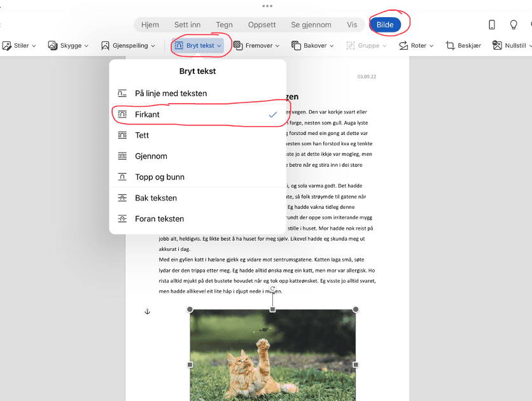Screen dimensions: 532x401
Task: Choose the Tett wrap option
Action: [x=198, y=136]
